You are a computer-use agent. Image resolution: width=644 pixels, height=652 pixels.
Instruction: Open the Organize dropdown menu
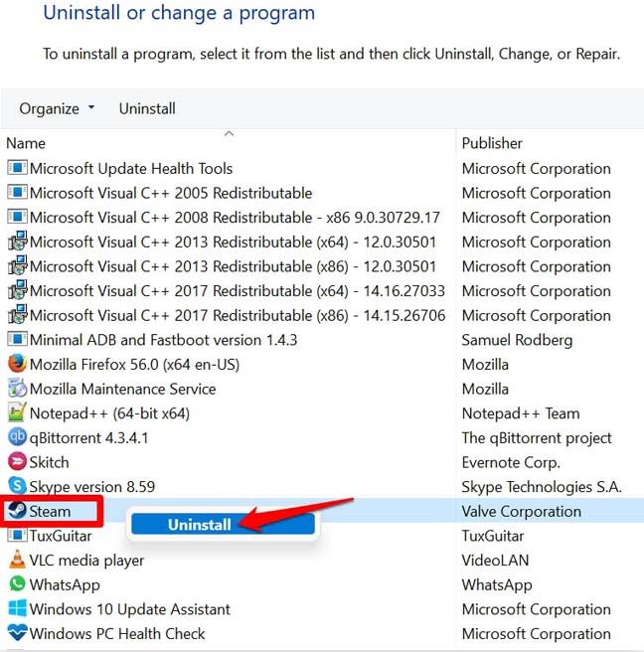[x=57, y=109]
